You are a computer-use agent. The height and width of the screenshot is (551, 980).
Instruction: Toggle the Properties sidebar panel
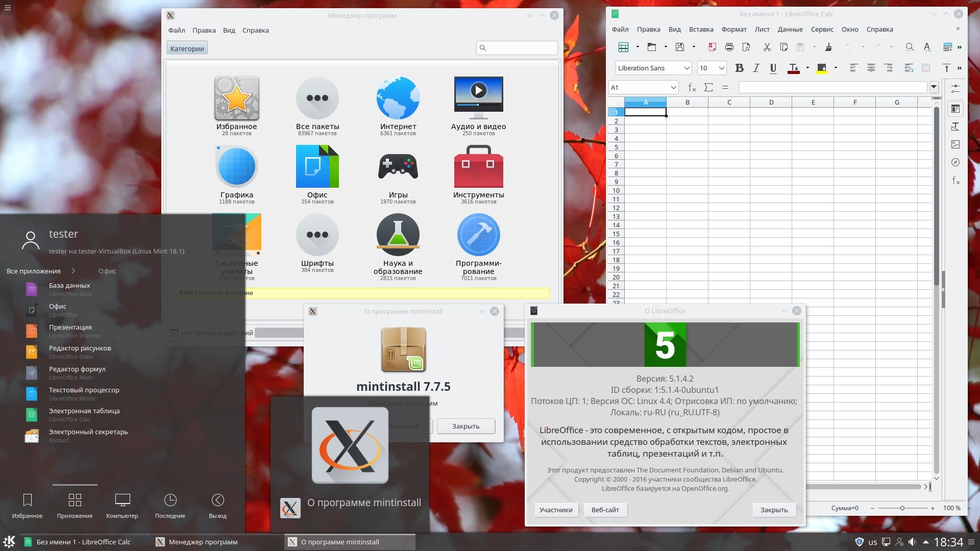pos(955,109)
